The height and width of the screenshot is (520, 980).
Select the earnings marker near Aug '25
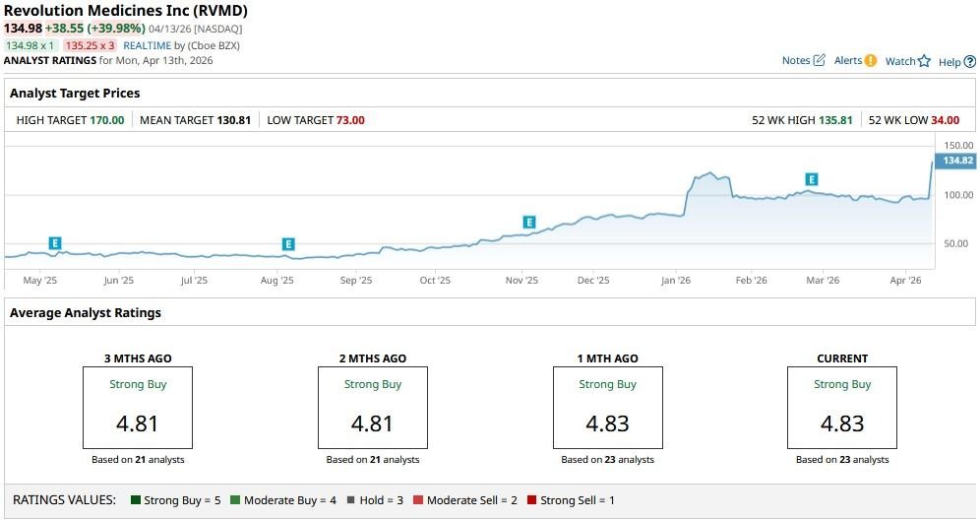click(x=288, y=244)
